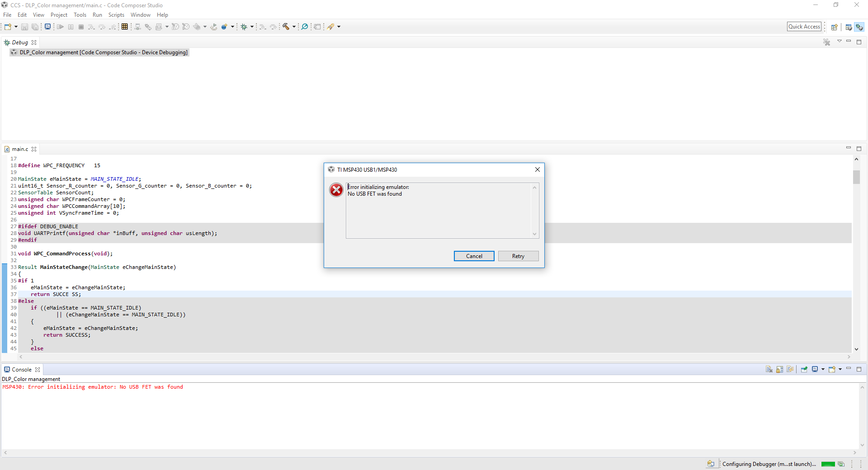Click the Connect Target icon
Viewport: 868px width, 470px height.
point(137,27)
